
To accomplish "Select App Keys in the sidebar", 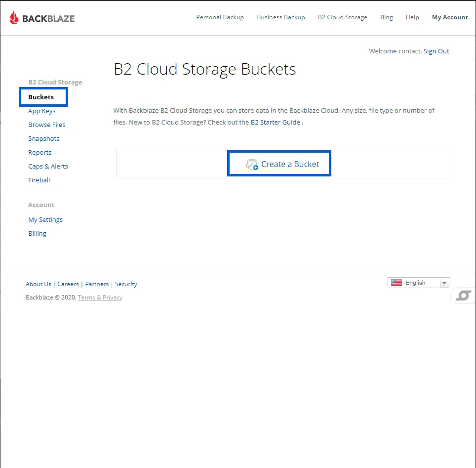I will click(x=42, y=111).
